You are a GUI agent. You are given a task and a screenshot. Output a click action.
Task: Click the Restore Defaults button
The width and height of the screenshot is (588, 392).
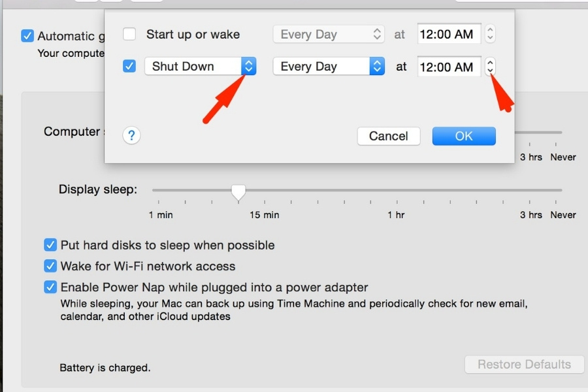click(x=524, y=365)
